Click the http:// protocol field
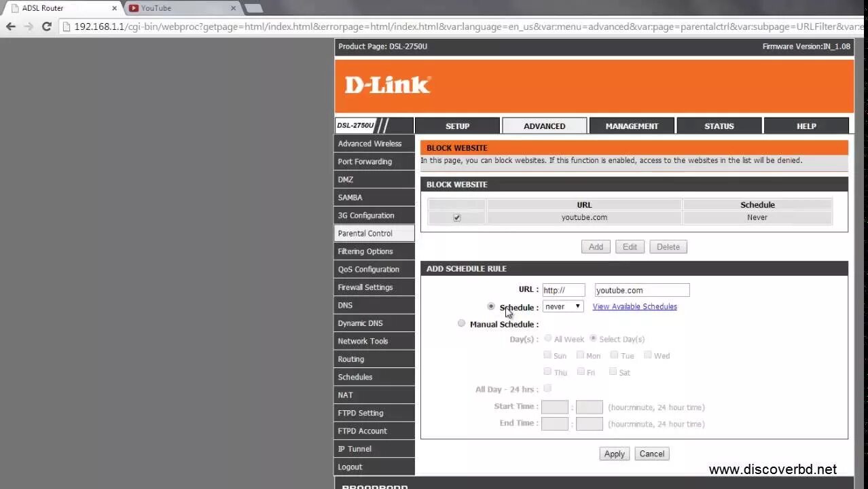 [x=563, y=290]
